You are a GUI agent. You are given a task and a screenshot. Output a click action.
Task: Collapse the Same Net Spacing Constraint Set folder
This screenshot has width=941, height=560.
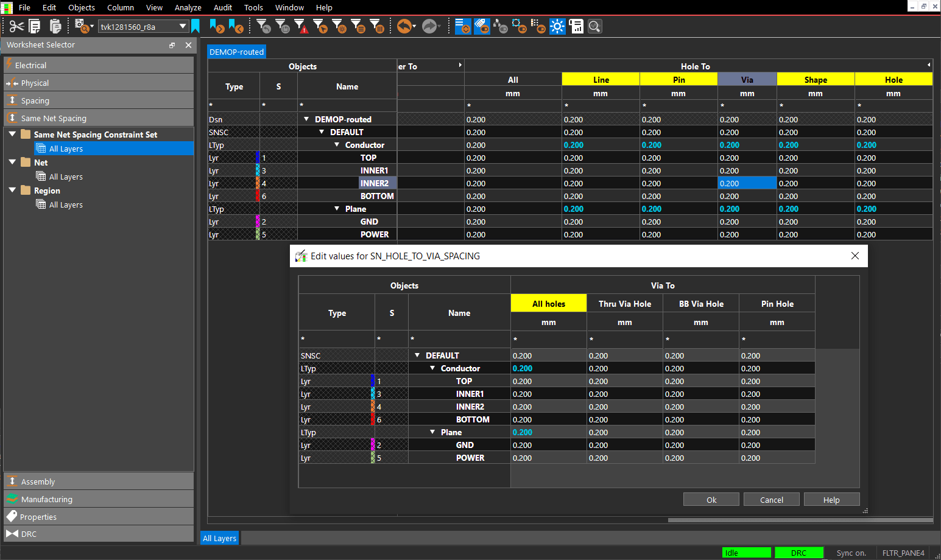point(12,134)
